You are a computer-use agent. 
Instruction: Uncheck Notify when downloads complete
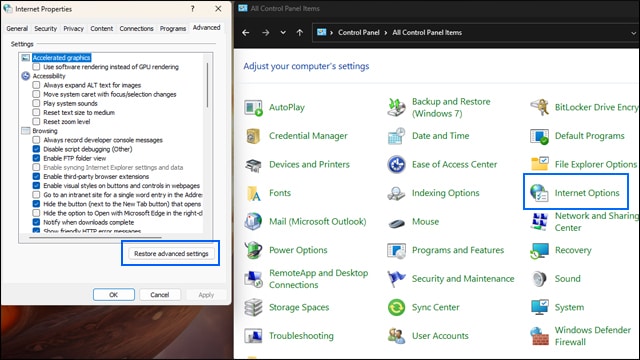click(36, 222)
